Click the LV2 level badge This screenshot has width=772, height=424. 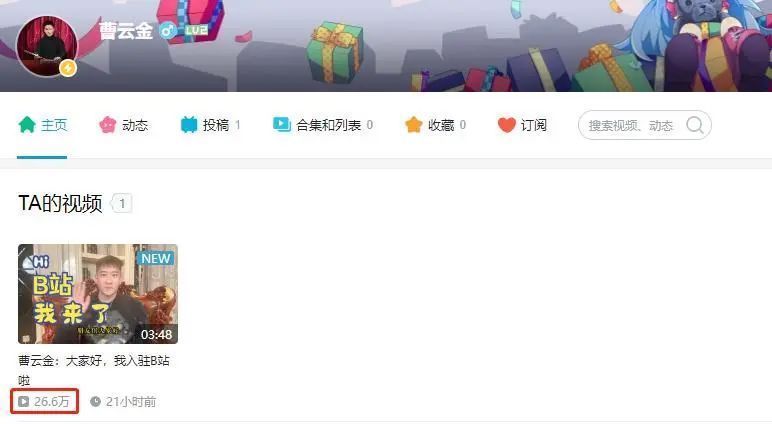(x=195, y=31)
